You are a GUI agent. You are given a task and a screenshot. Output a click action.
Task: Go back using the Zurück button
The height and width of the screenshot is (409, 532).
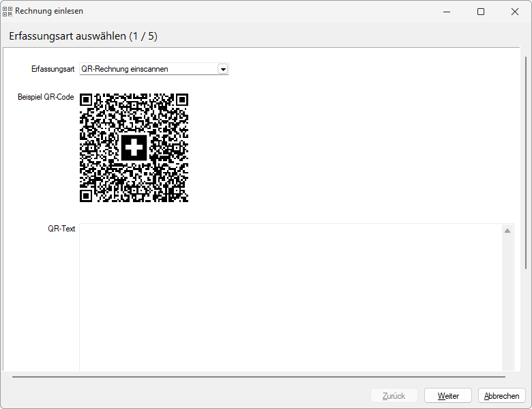click(x=394, y=396)
